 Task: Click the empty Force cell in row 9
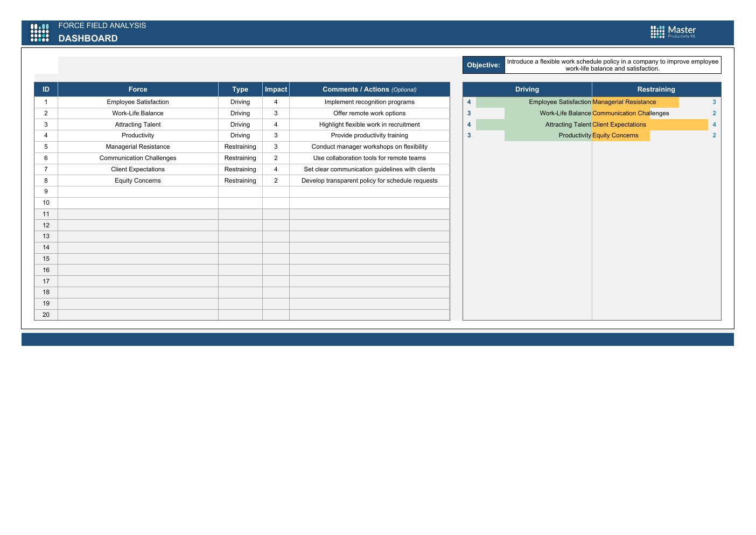point(138,191)
